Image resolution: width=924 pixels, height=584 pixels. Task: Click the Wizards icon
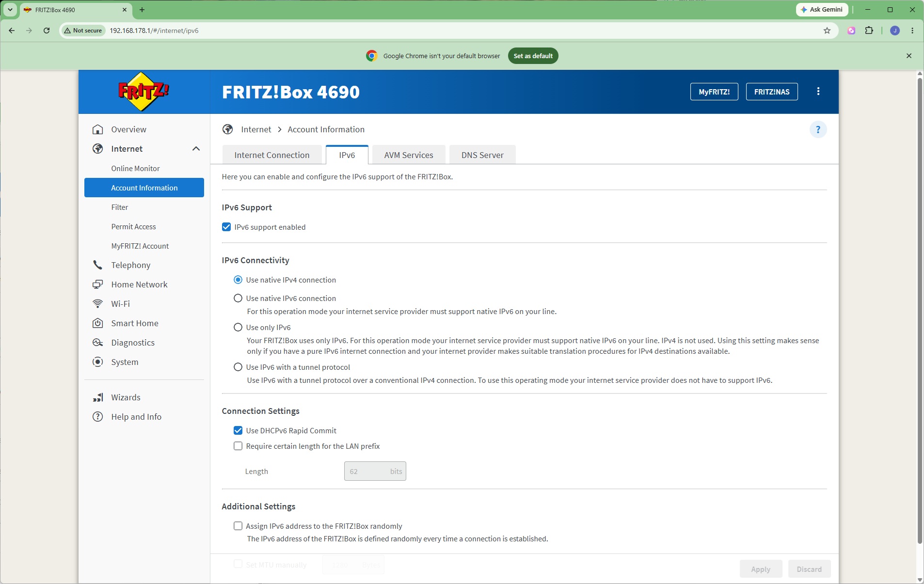(x=98, y=397)
